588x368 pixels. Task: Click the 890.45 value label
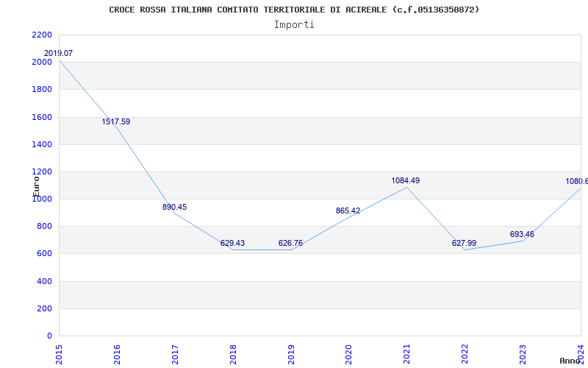pyautogui.click(x=174, y=207)
